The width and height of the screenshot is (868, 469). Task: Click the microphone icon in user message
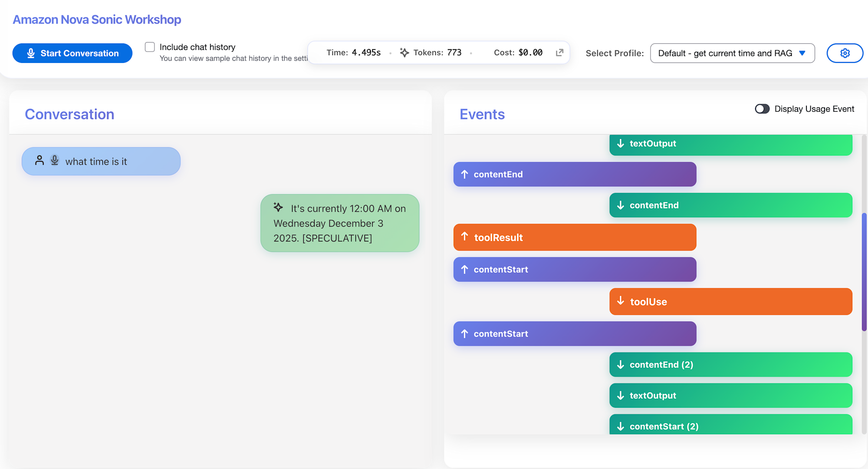coord(55,160)
